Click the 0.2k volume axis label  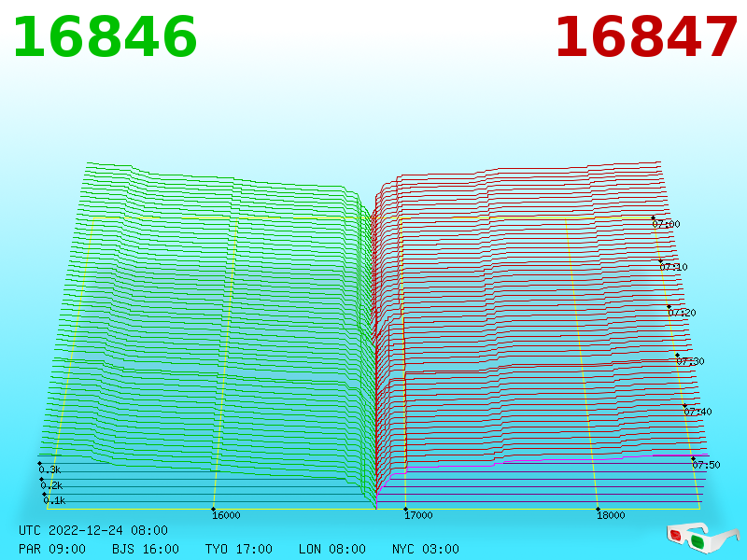point(51,485)
